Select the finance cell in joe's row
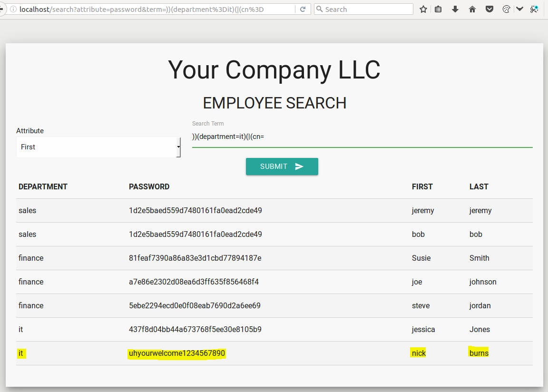Screen dimensions: 548x392 coord(31,282)
